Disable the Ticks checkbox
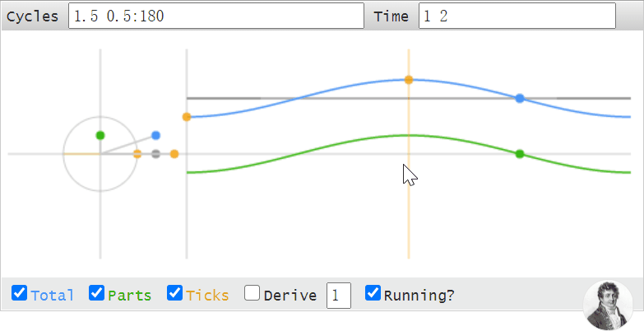 click(x=174, y=293)
